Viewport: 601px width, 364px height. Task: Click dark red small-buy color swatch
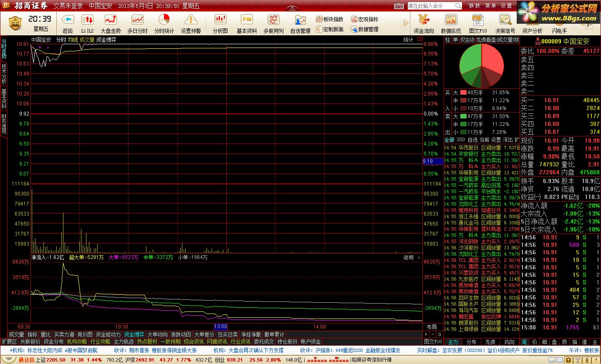point(463,108)
